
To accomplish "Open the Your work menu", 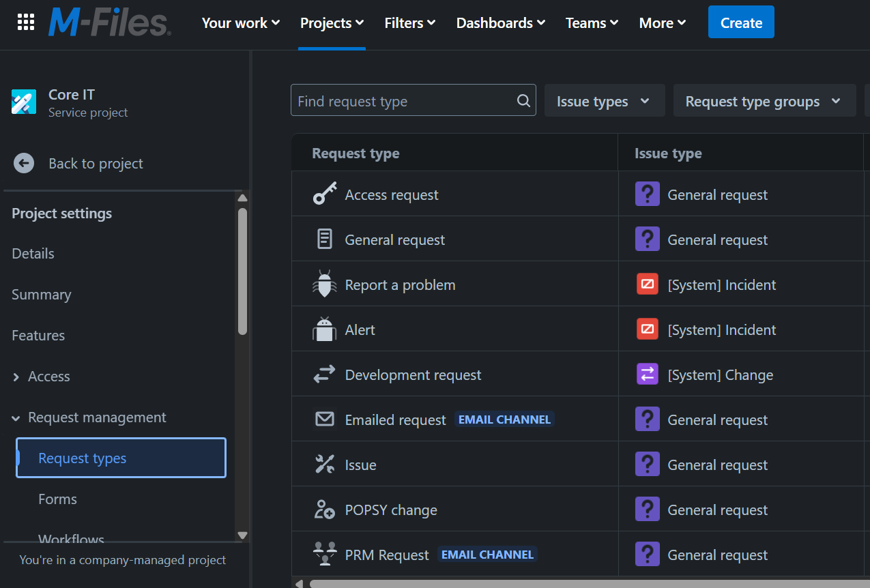I will (x=241, y=23).
